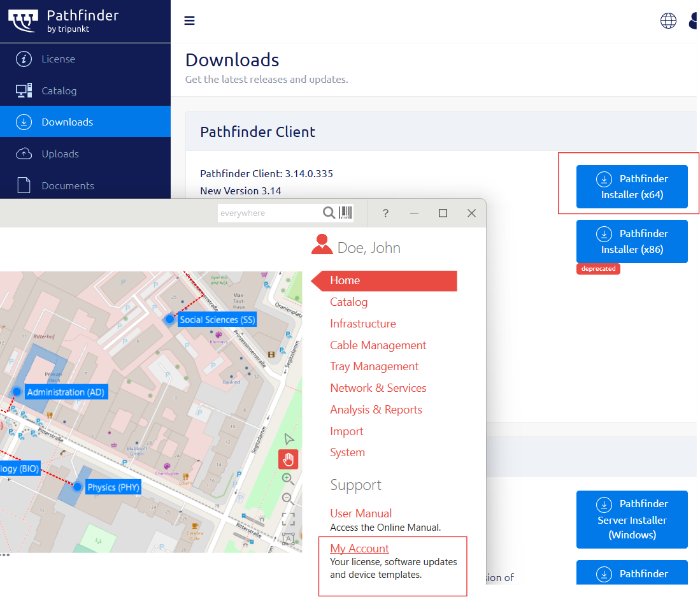Open the globe language selector
The width and height of the screenshot is (700, 597).
pos(668,21)
